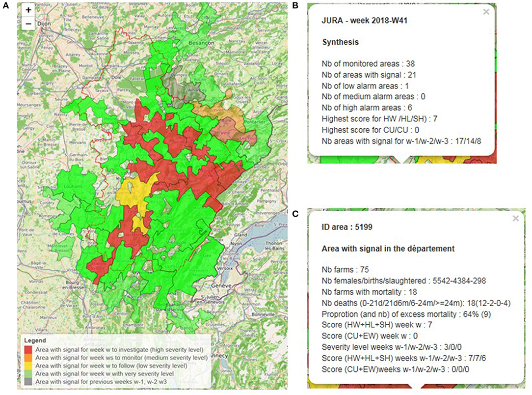Click the 'Synthesis' heading in the popup
The image size is (532, 395).
click(340, 42)
